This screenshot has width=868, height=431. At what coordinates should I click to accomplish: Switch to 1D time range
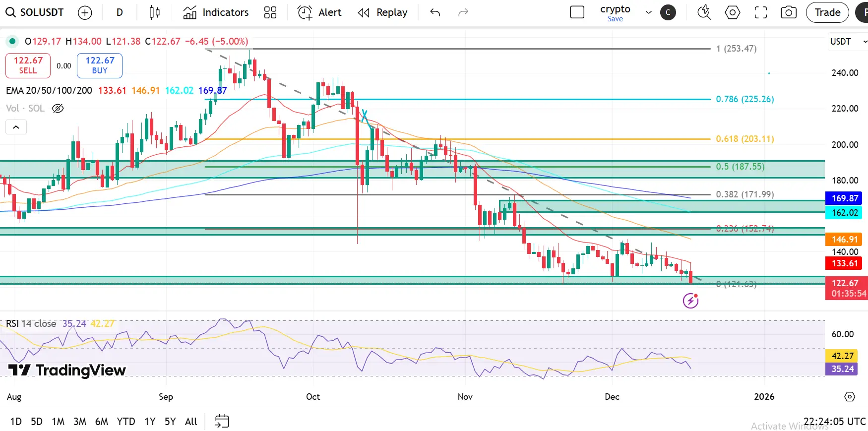point(16,422)
